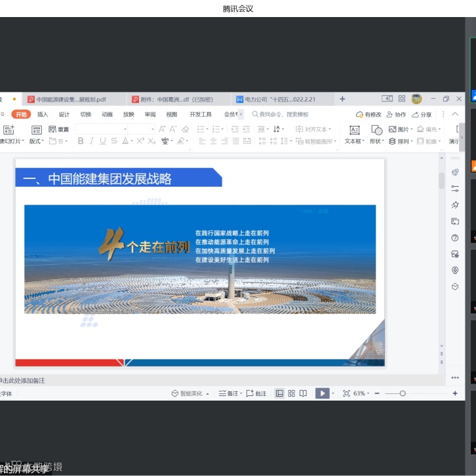Click the Collaborate (协作) button
Image resolution: width=476 pixels, height=476 pixels.
coord(396,115)
